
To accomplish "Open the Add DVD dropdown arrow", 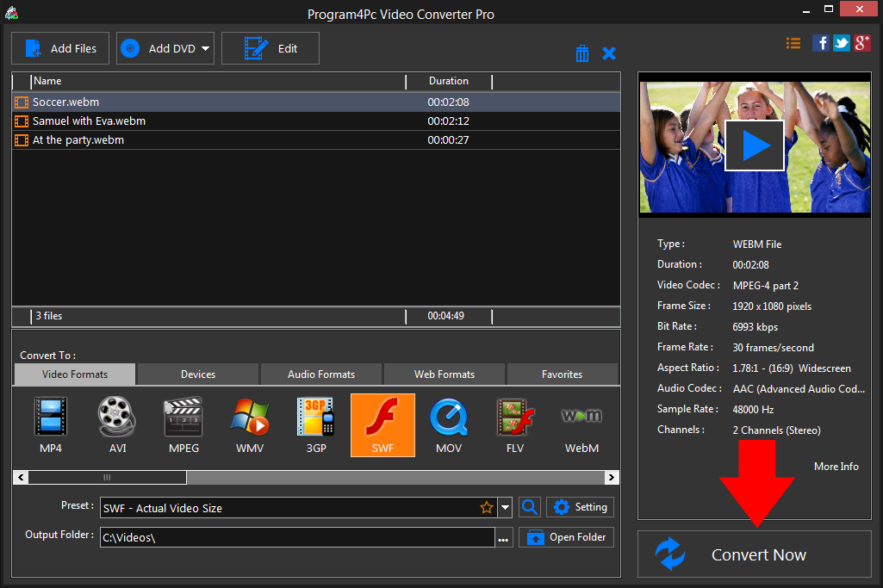I will click(x=204, y=48).
